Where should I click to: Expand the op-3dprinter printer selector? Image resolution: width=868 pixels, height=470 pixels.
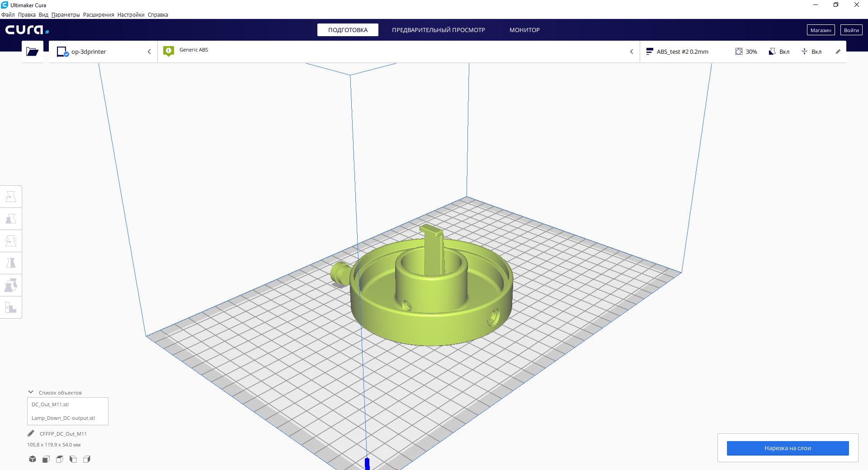pos(103,52)
